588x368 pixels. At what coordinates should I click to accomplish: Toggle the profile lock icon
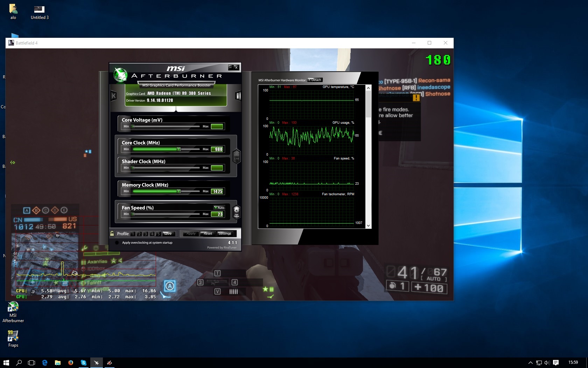[112, 233]
